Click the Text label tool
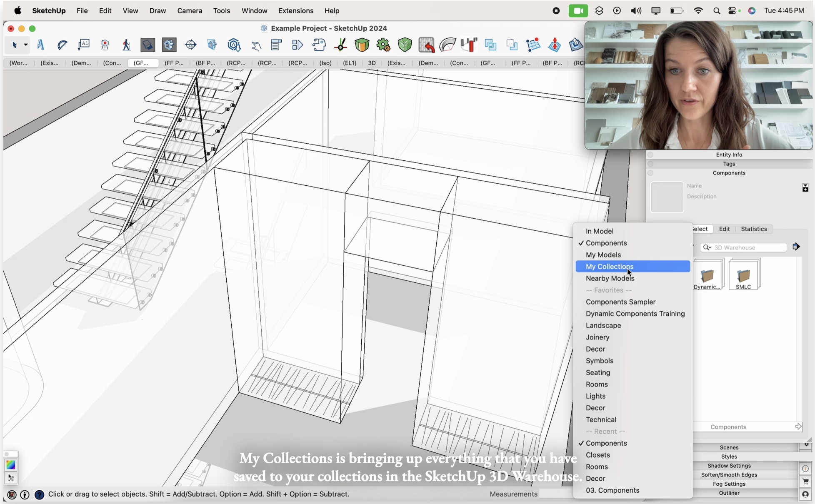815x504 pixels. 84,45
